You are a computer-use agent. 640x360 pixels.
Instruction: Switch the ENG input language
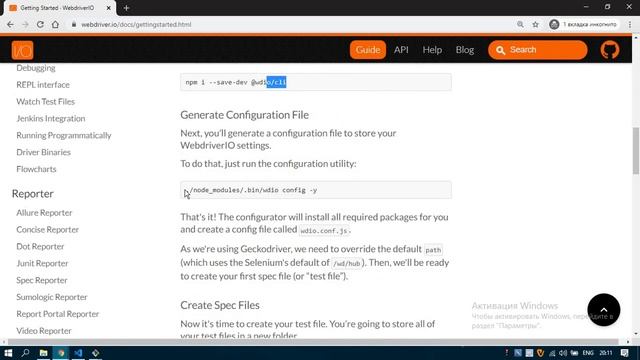point(588,353)
